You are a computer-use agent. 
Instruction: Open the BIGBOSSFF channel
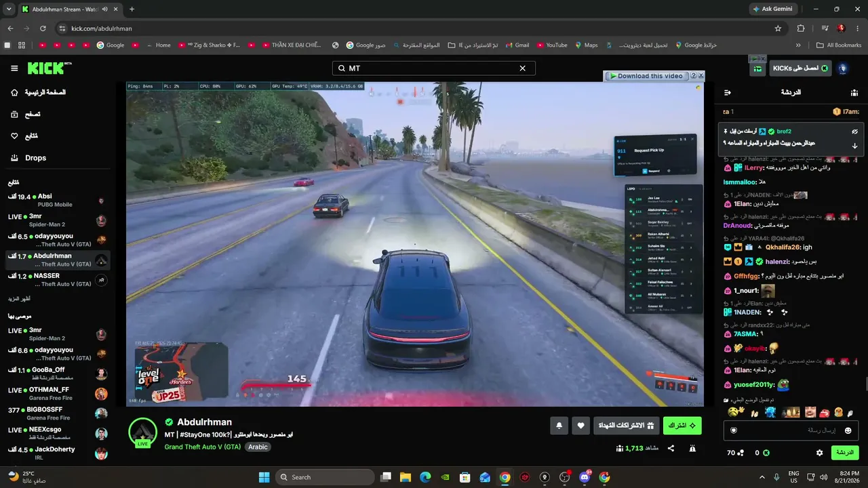[x=58, y=413]
